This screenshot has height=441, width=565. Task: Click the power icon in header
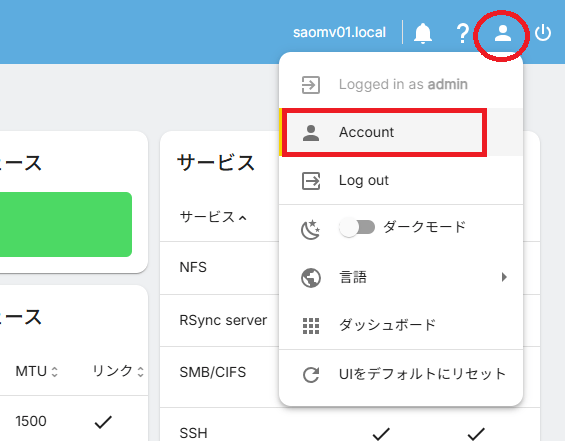(x=543, y=33)
